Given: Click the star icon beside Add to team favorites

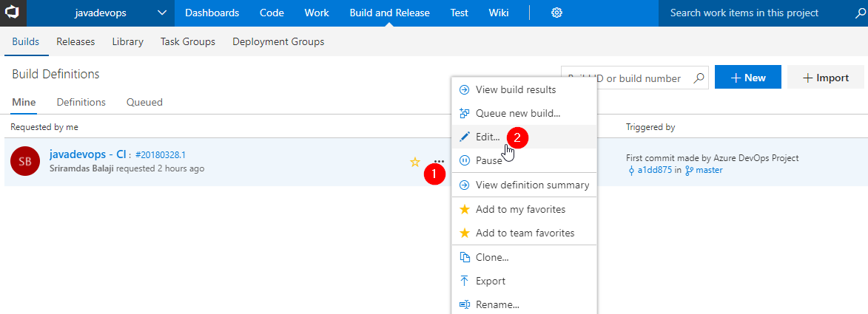Looking at the screenshot, I should 465,233.
